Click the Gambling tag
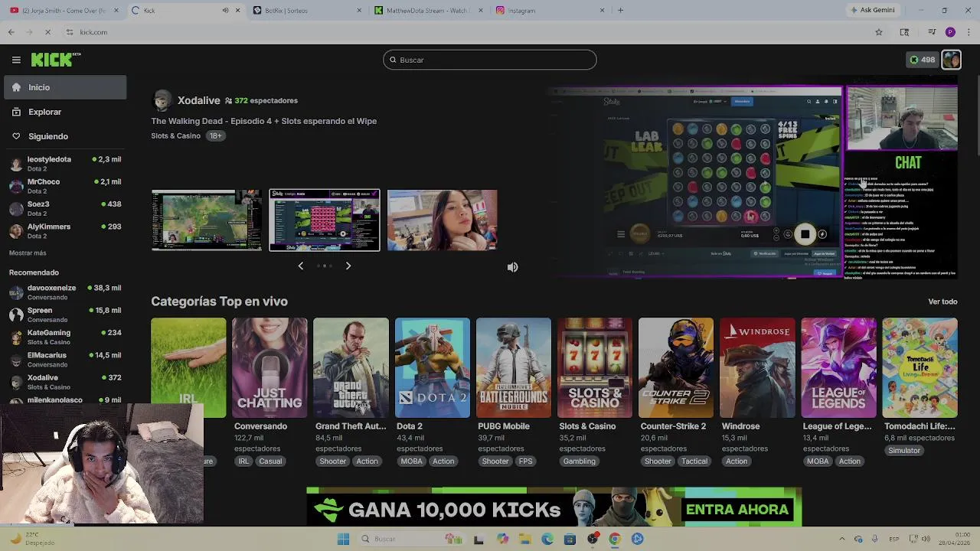Viewport: 980px width, 551px height. [x=580, y=461]
